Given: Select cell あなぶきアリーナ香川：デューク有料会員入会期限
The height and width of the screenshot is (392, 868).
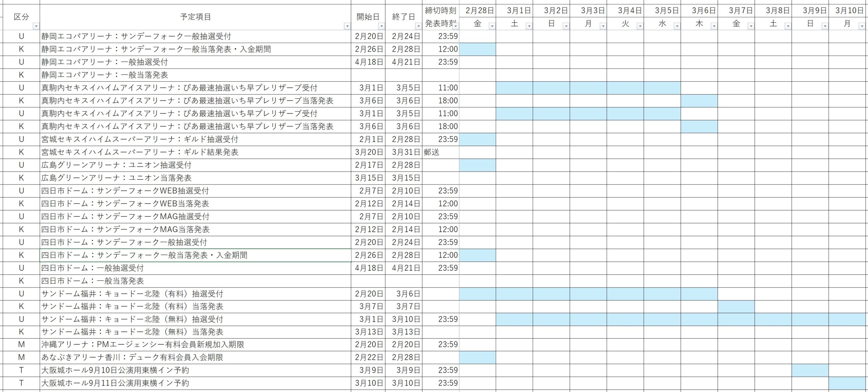Looking at the screenshot, I should [x=195, y=358].
